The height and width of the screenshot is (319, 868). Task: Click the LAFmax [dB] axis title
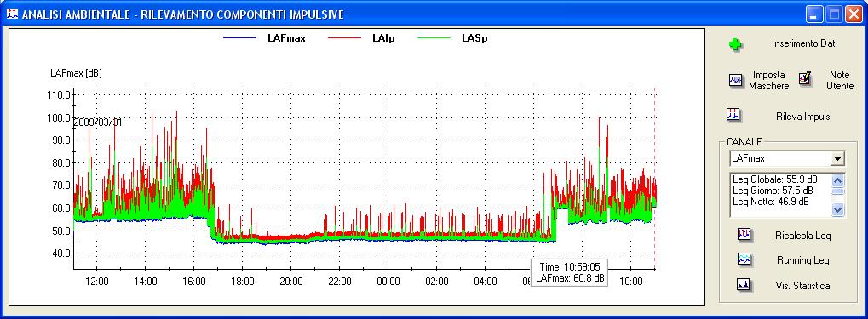[76, 73]
